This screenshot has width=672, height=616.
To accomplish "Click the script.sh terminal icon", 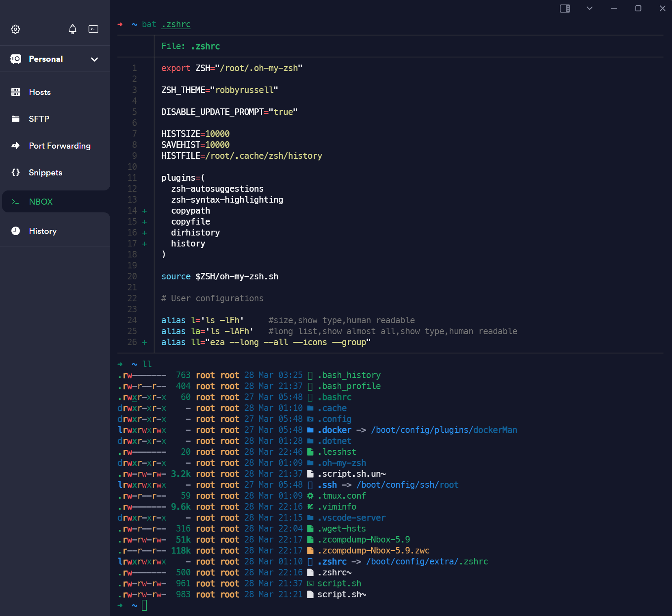I will coord(310,584).
